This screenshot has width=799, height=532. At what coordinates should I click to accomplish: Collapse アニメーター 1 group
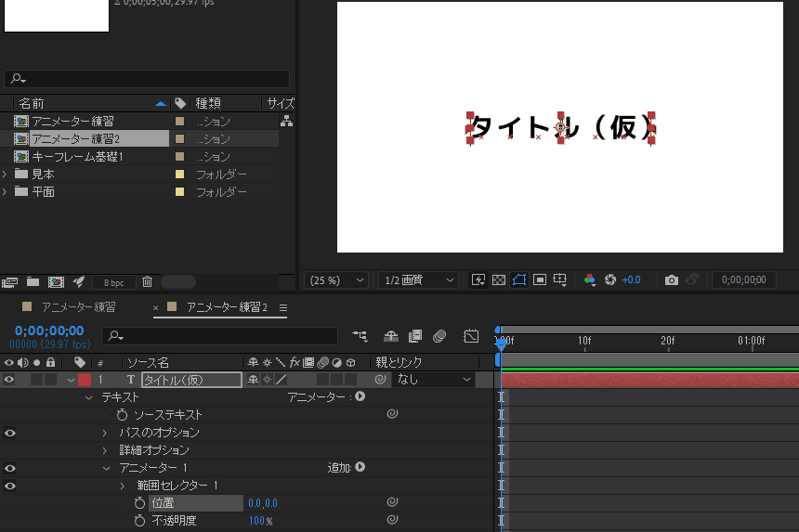tap(106, 468)
